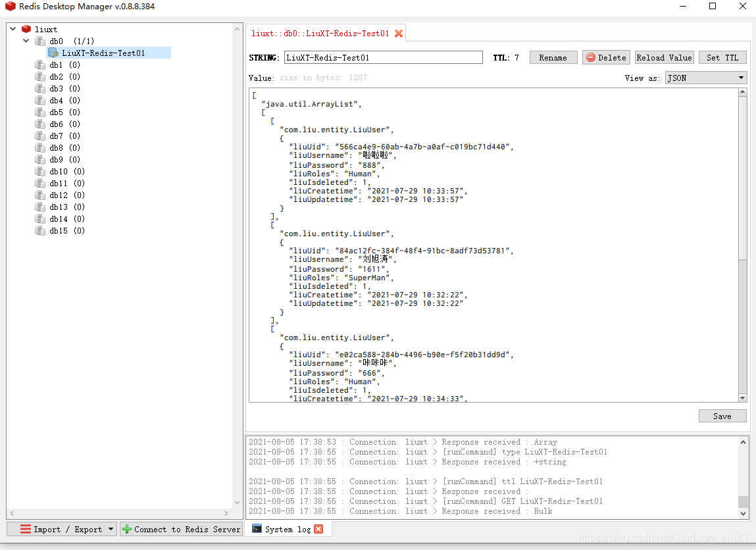Click inside the JSON value editor
756x550 pixels.
pyautogui.click(x=493, y=245)
